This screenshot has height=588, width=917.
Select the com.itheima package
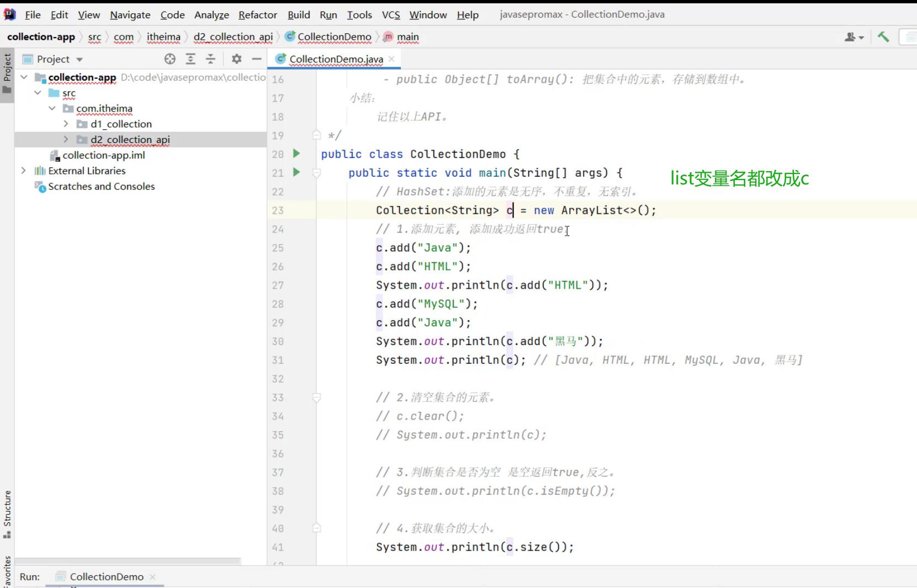(x=104, y=108)
